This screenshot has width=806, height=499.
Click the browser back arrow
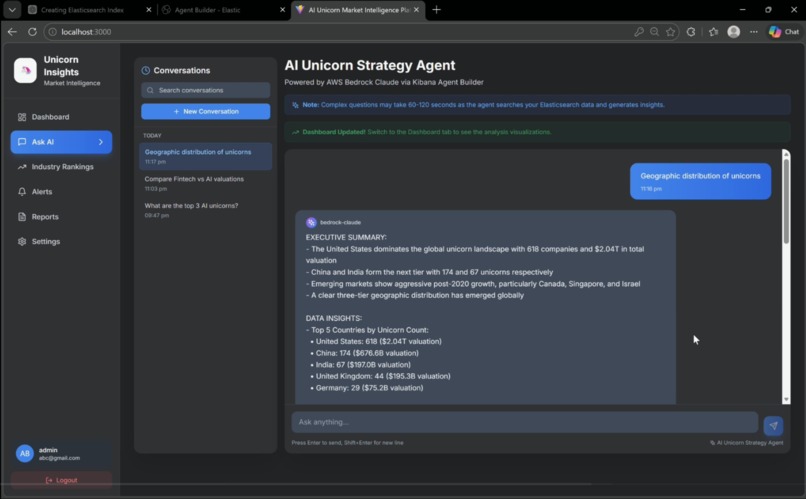pos(12,32)
